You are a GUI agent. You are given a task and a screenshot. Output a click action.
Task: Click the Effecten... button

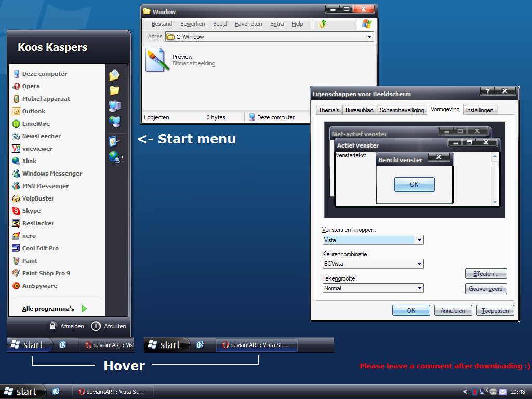click(486, 273)
